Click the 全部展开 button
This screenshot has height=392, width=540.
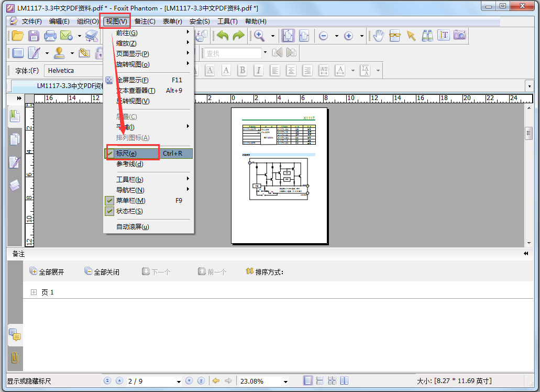pos(47,272)
